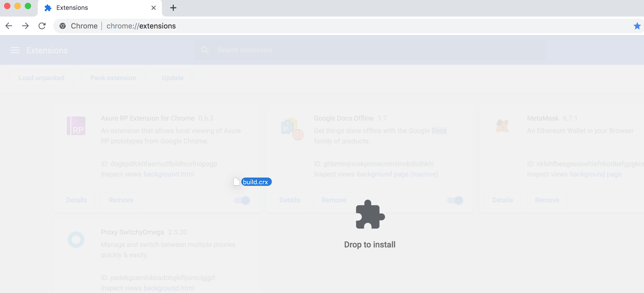Open the Axure background.html inspect link
The image size is (644, 293).
(169, 174)
